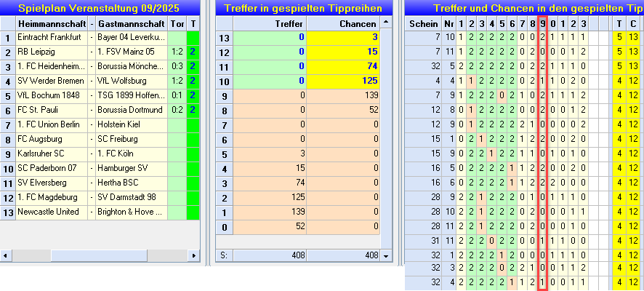Click the Schein column header
Viewport: 644px width, 291px height.
(422, 24)
